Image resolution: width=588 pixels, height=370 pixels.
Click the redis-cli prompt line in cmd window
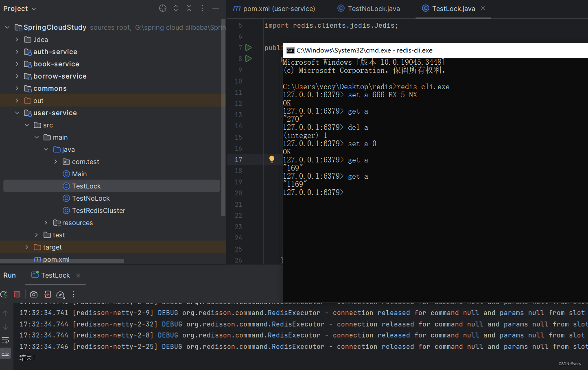tap(313, 193)
